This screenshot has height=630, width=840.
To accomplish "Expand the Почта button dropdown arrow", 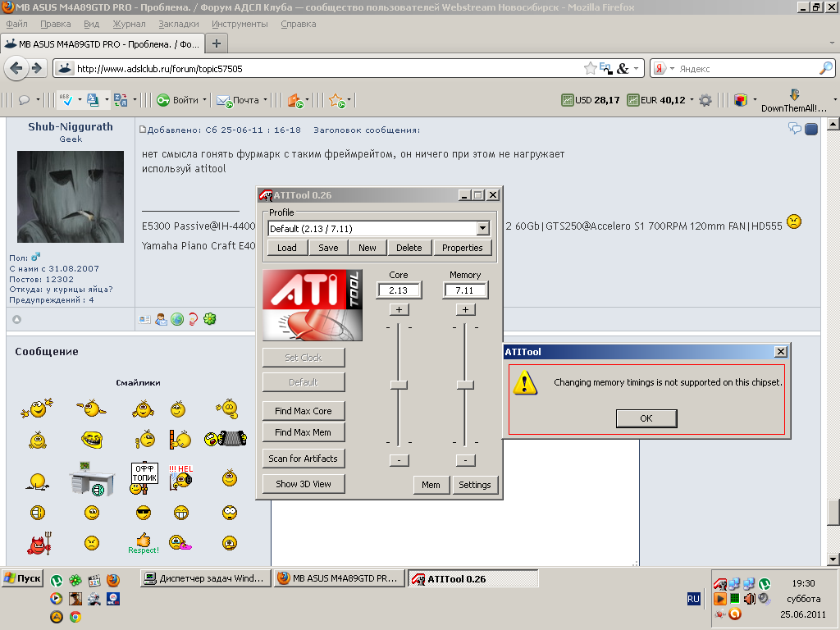I will point(265,100).
